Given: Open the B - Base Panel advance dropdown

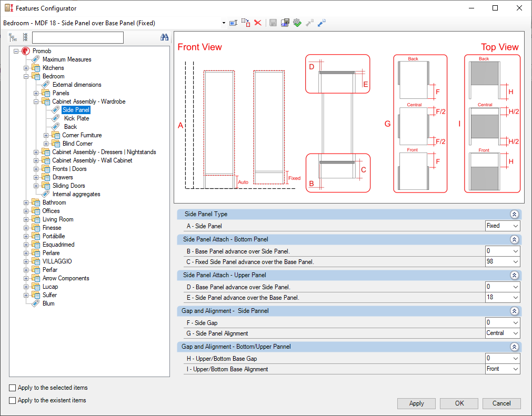Looking at the screenshot, I should pos(503,251).
